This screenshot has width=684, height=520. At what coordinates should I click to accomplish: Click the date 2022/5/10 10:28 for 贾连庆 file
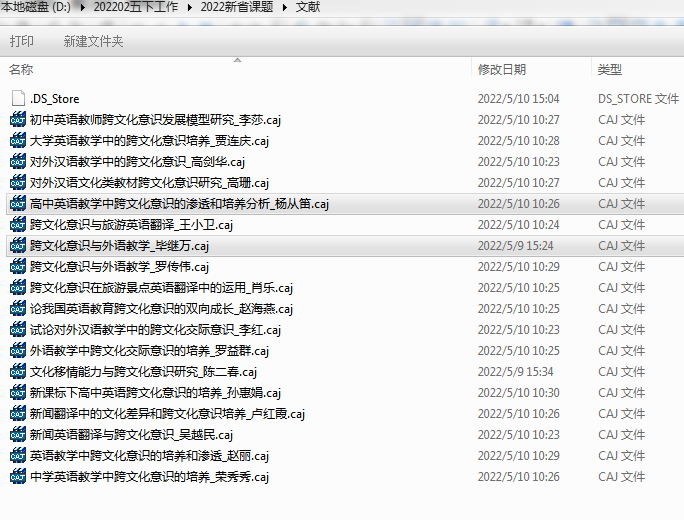[518, 141]
